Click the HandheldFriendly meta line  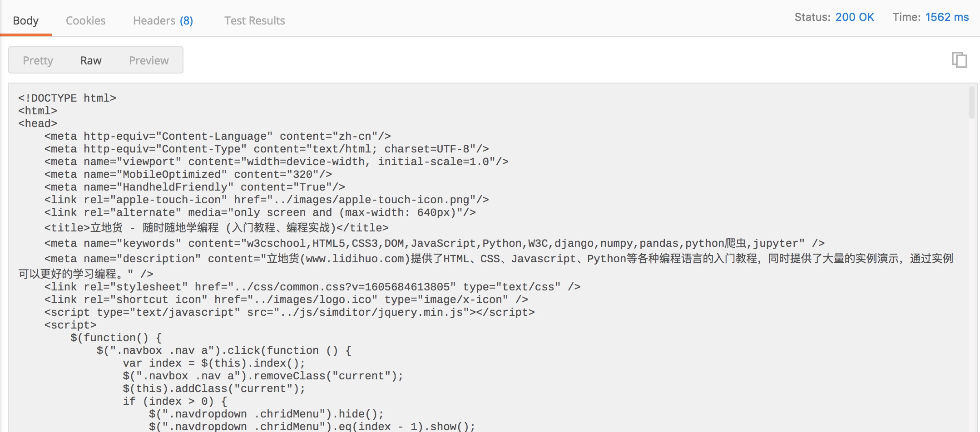coord(195,187)
